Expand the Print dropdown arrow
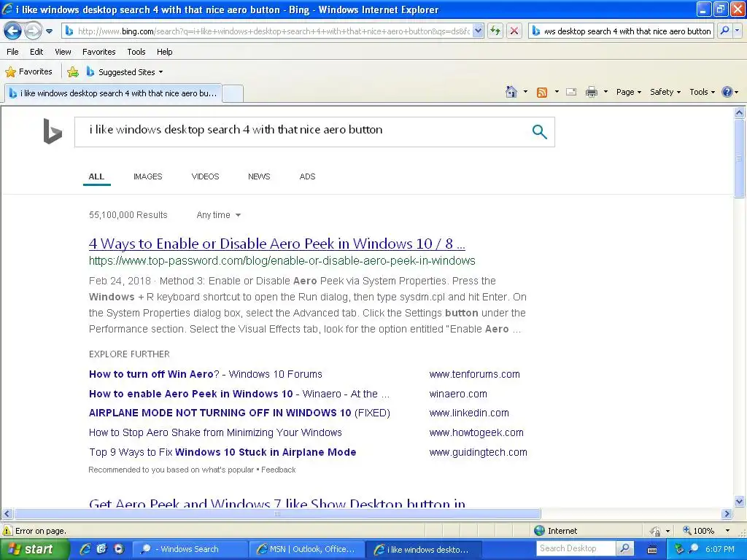This screenshot has height=560, width=747. click(605, 92)
